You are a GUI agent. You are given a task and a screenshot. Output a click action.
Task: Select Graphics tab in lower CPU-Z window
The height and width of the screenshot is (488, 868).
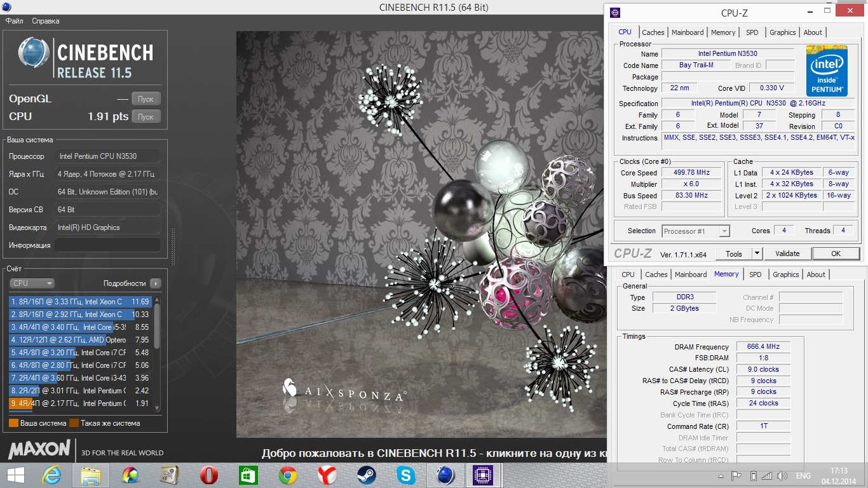click(785, 274)
